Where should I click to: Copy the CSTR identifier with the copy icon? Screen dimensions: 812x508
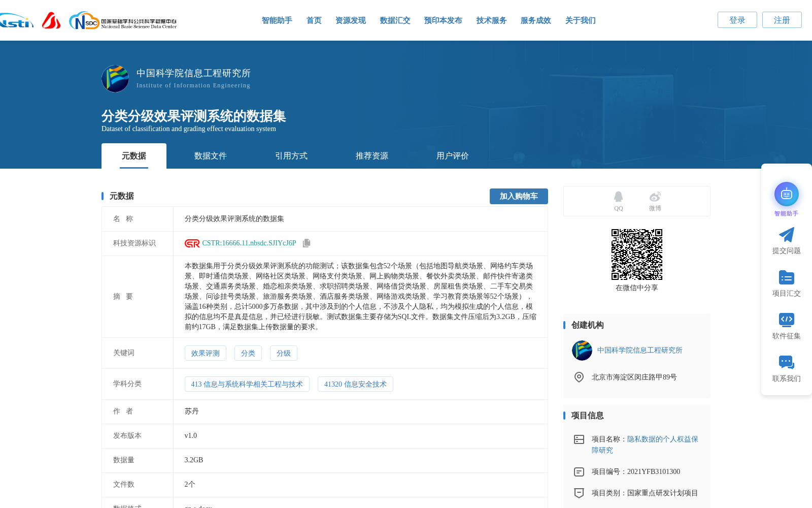307,243
